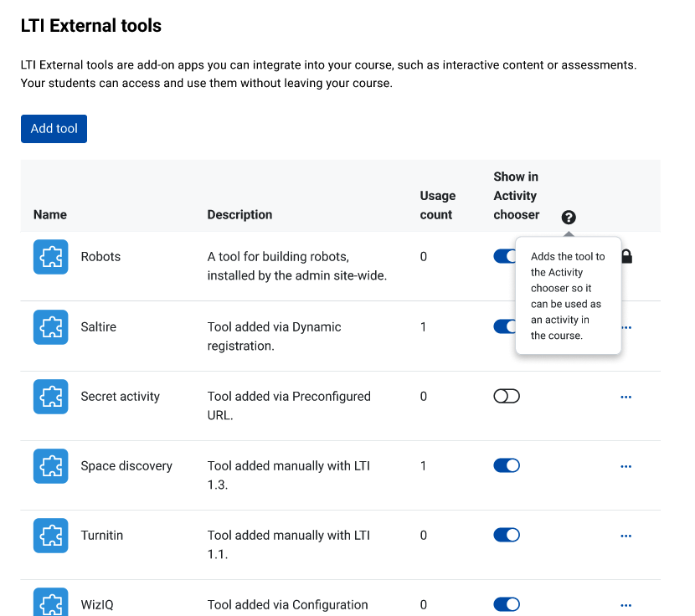Click WizIQ's Configuration description
Image resolution: width=695 pixels, height=616 pixels.
coord(288,605)
